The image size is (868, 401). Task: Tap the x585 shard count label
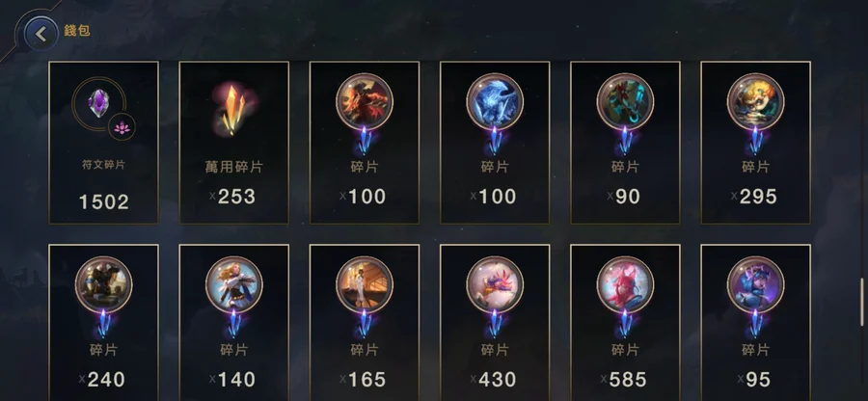[623, 380]
